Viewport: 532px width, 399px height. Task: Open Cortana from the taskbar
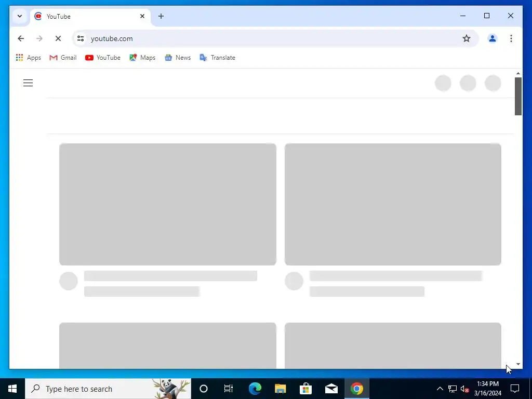[x=204, y=389]
